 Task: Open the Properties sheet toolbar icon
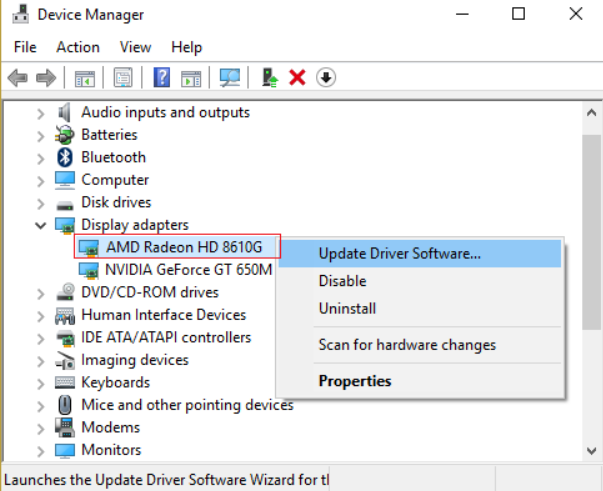[x=123, y=78]
